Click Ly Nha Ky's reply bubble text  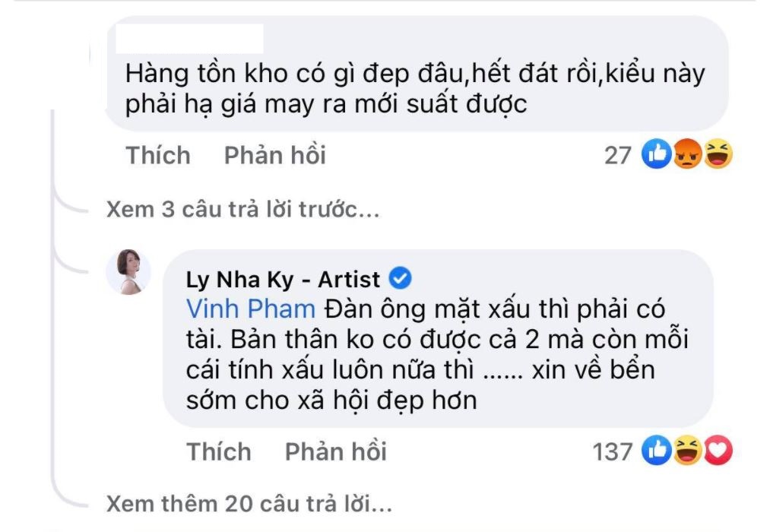coord(433,354)
